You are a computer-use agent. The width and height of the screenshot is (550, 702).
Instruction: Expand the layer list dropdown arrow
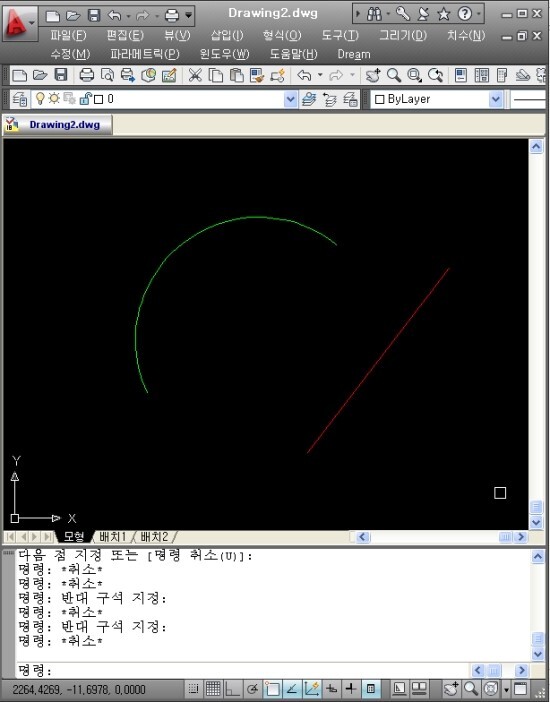click(x=290, y=99)
